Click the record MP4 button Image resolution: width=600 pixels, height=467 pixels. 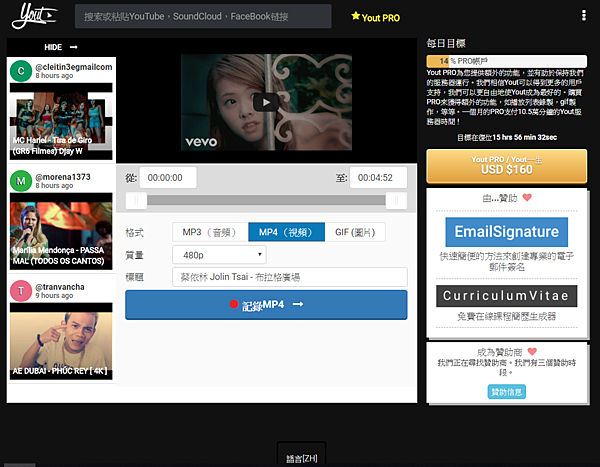(x=266, y=305)
